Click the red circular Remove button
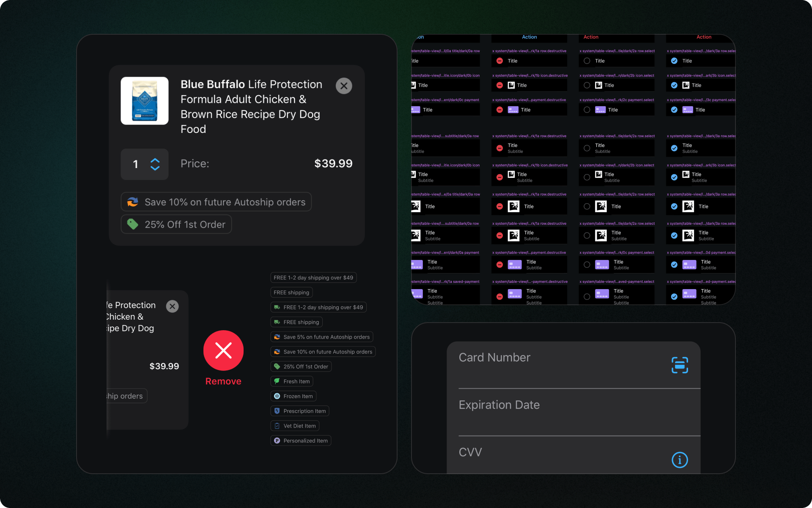Screen dimensions: 812x508 coord(223,351)
